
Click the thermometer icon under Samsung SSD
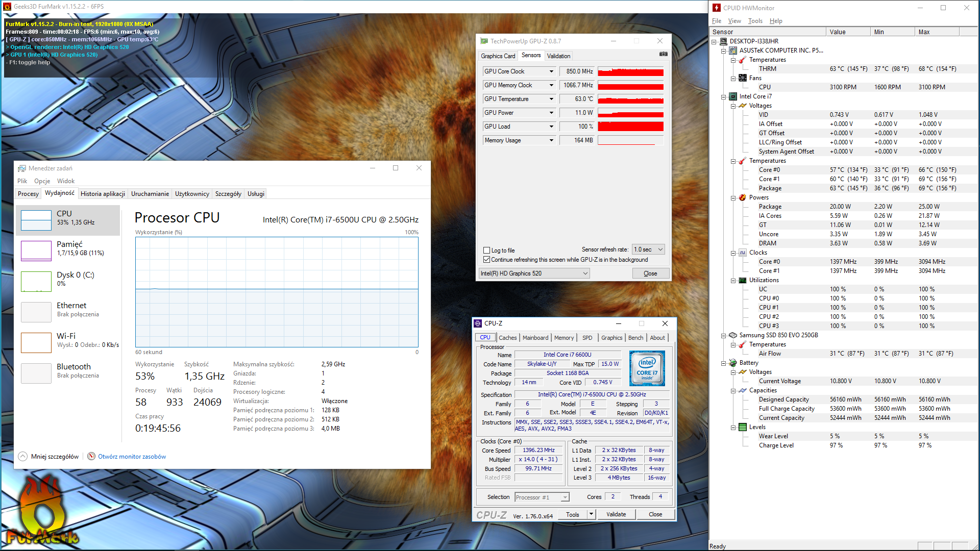743,344
